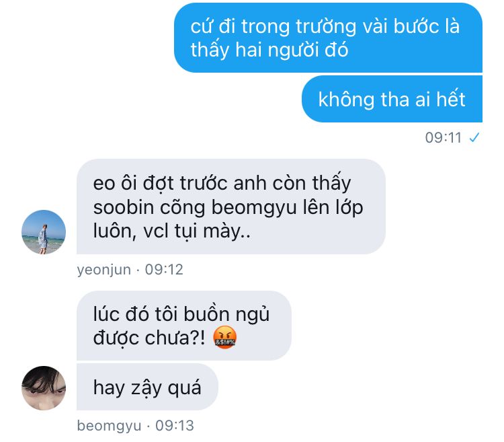The height and width of the screenshot is (442, 504).
Task: Click the "vcl tụi mày.." text
Action: (x=197, y=231)
